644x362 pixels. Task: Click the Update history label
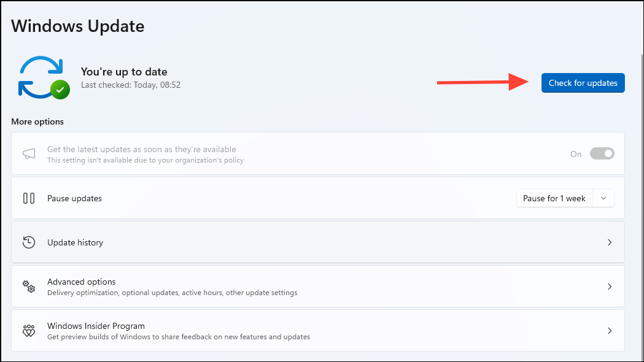point(75,242)
